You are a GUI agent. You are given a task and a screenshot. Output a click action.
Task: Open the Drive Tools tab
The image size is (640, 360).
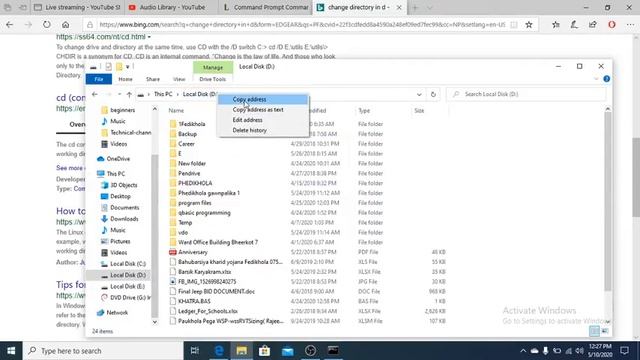click(x=213, y=79)
